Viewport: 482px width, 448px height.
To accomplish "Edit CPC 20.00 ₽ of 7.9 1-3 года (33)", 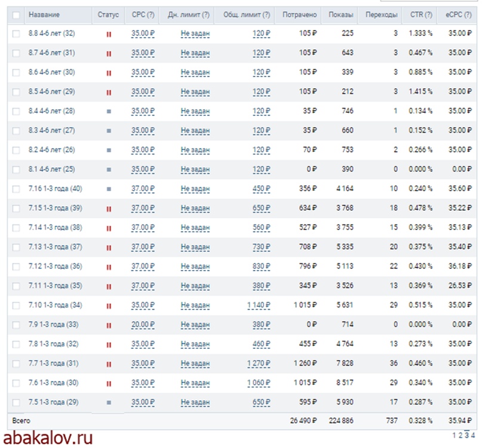I will [143, 325].
